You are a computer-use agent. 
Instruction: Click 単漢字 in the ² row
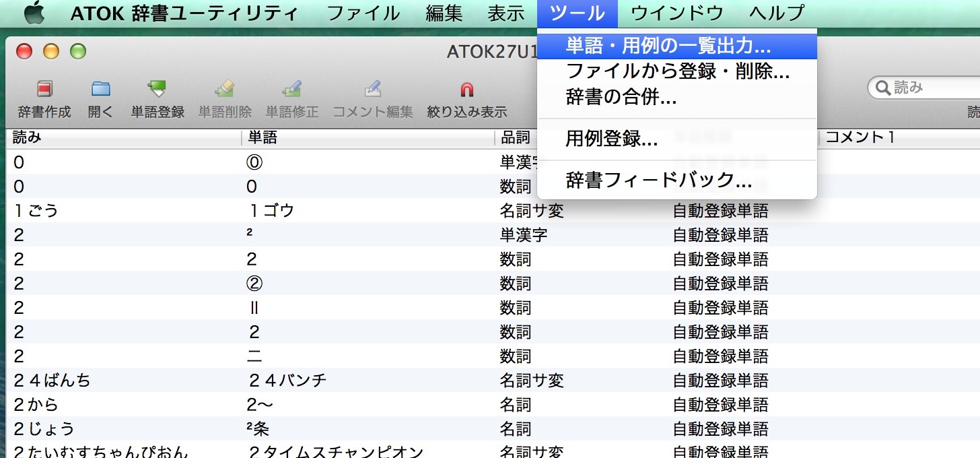(524, 235)
